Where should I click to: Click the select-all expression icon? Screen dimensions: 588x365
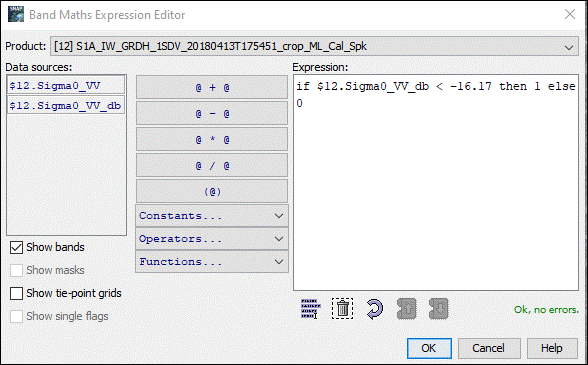click(310, 309)
